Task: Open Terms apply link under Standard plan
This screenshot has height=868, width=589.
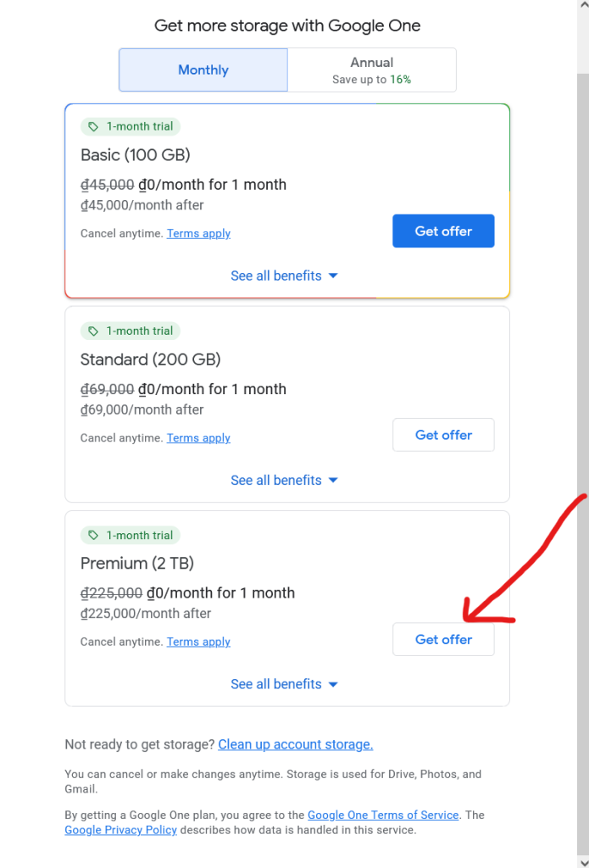Action: [198, 437]
